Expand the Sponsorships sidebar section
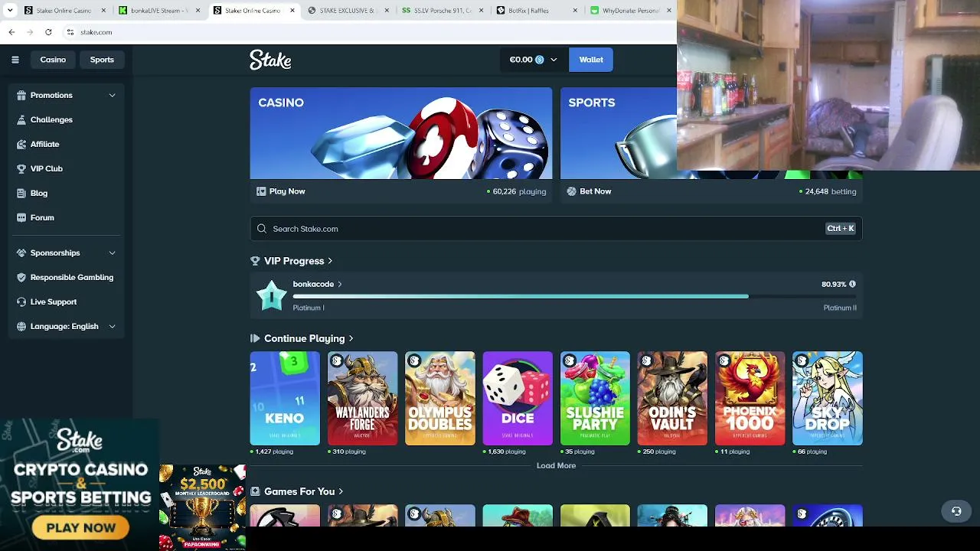980x551 pixels. [112, 253]
